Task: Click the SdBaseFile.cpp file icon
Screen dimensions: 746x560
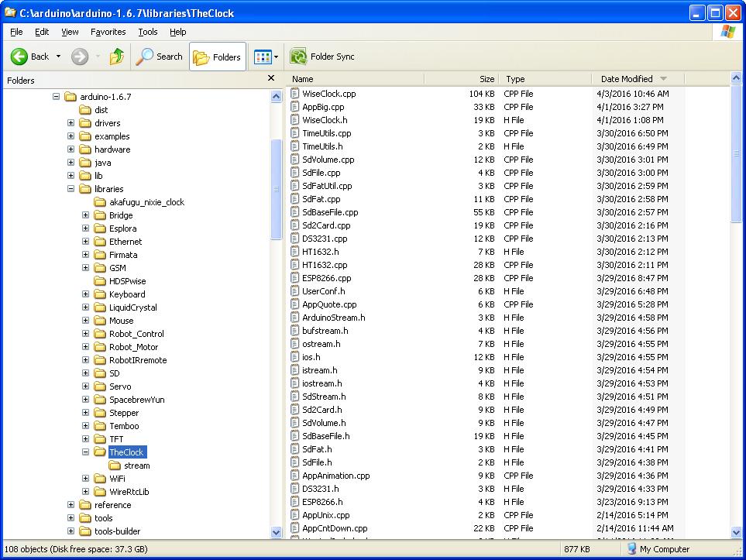Action: click(295, 212)
